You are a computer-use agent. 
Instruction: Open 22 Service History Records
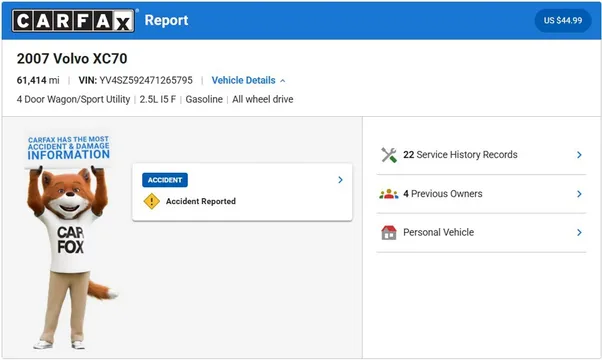pos(481,155)
